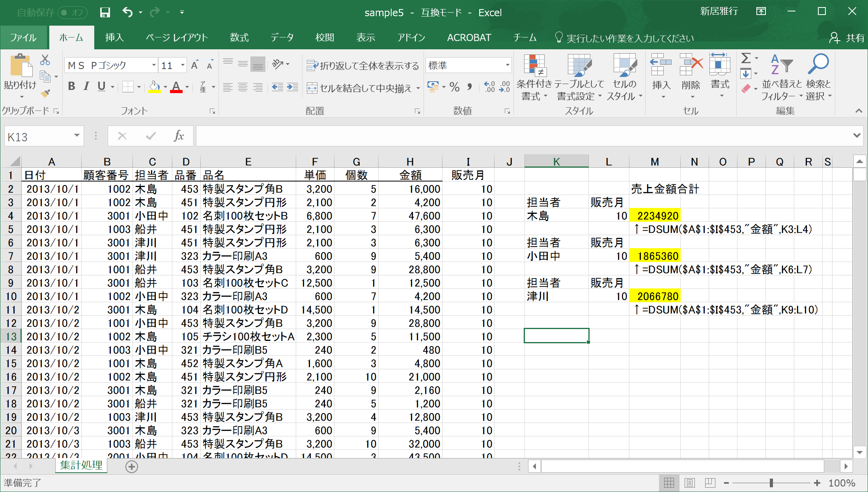Select the 集計処理 sheet tab
Viewport: 868px width, 492px height.
pos(81,466)
